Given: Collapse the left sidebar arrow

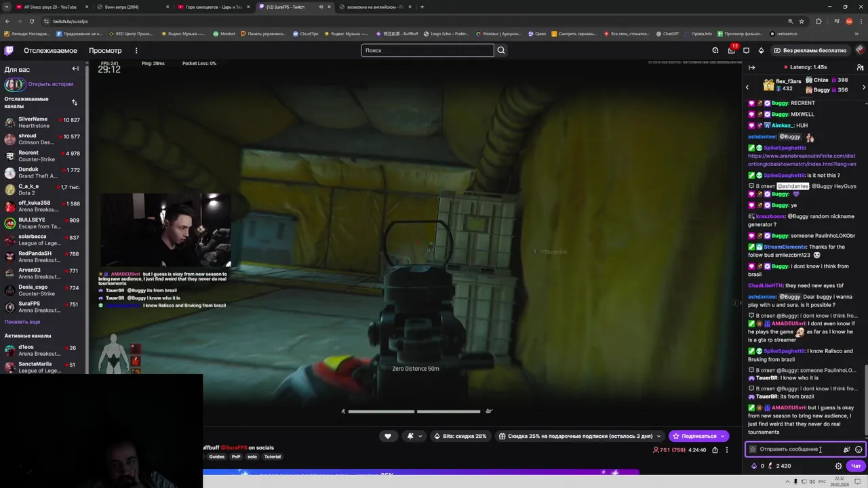Looking at the screenshot, I should (75, 69).
